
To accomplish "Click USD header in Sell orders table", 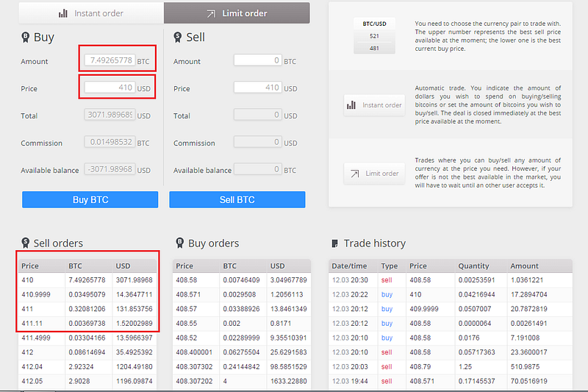I will [123, 266].
